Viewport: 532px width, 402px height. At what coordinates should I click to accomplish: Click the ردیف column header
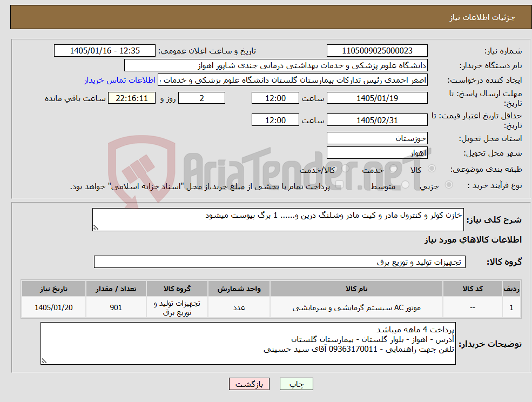[511, 289]
